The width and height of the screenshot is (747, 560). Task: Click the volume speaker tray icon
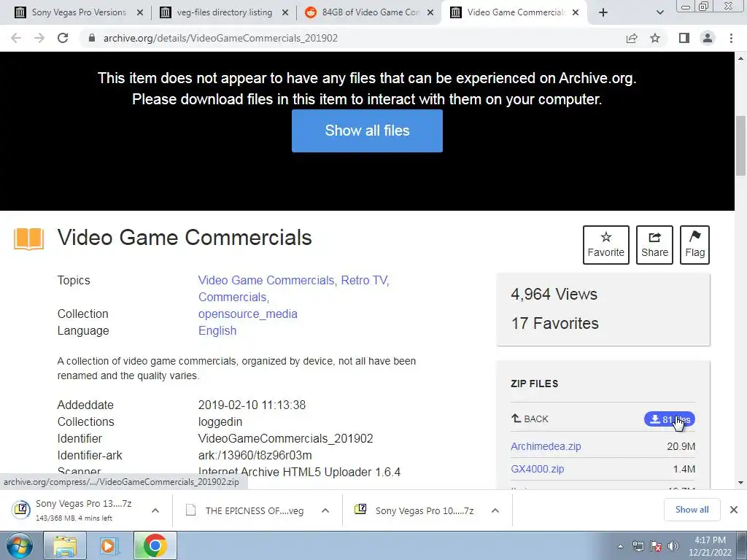tap(673, 546)
